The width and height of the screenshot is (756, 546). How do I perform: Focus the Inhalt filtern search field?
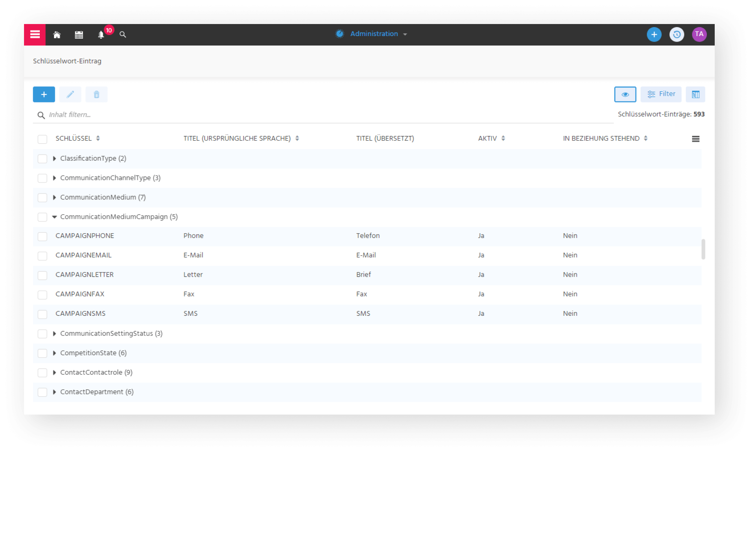pyautogui.click(x=323, y=115)
